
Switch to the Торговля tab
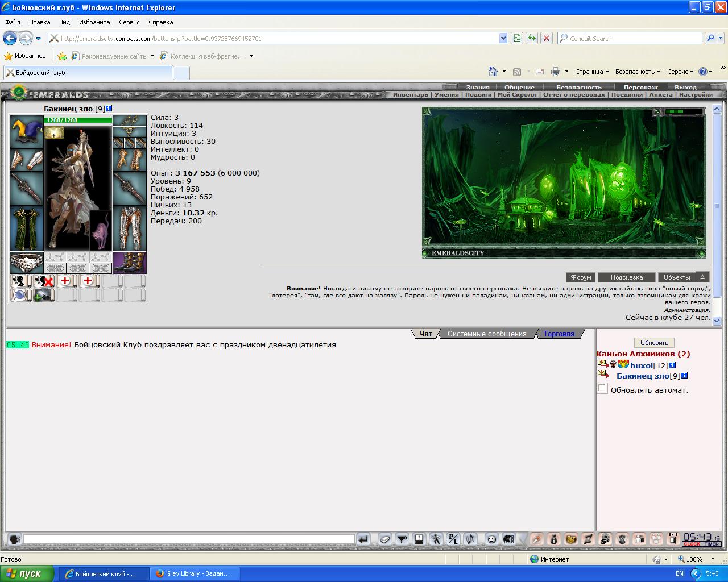click(559, 334)
